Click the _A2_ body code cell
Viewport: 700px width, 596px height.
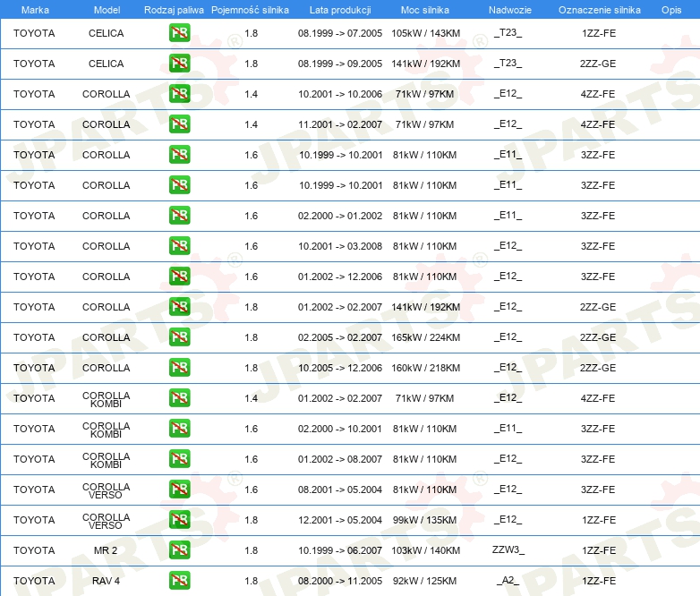(508, 580)
